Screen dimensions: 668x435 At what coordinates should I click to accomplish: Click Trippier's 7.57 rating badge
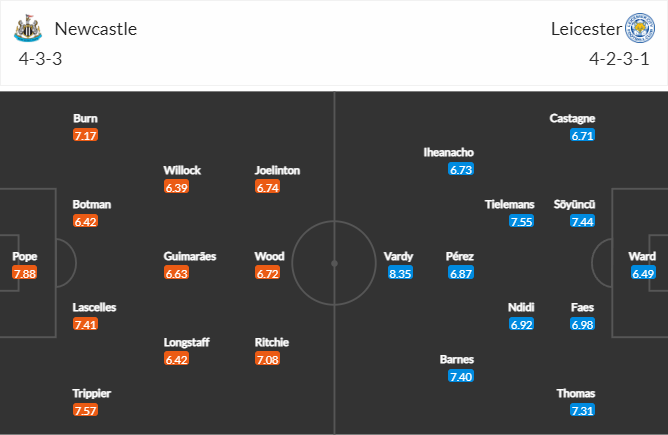(85, 410)
